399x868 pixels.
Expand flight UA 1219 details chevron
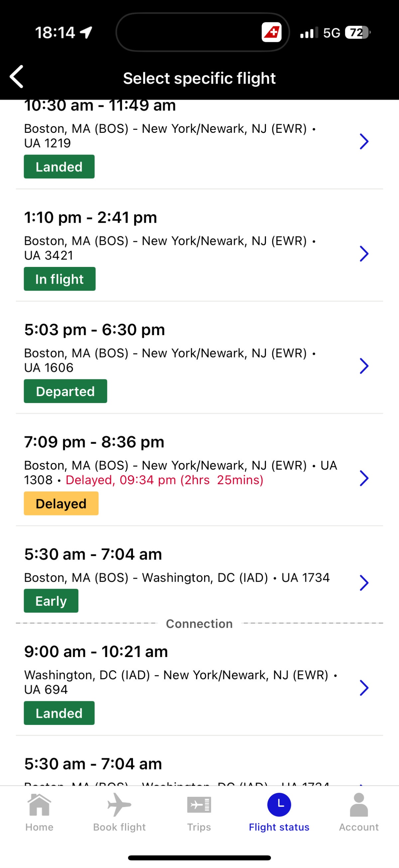(364, 141)
